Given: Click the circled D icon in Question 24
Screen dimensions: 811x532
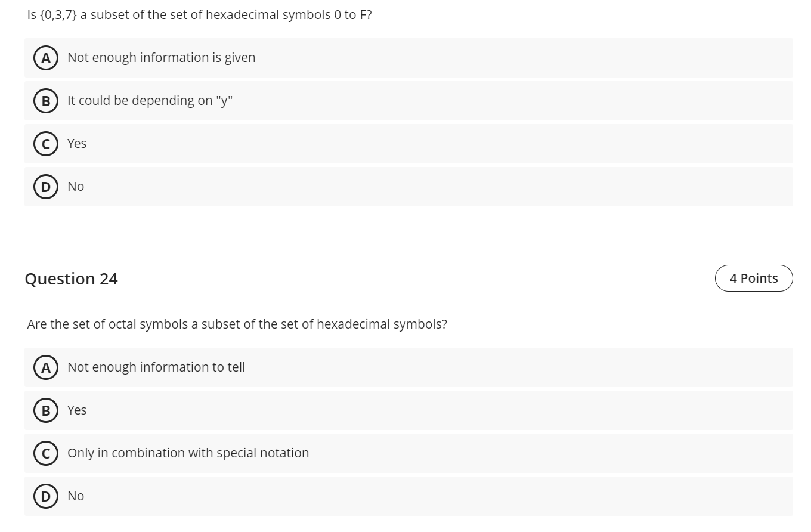Looking at the screenshot, I should click(46, 496).
